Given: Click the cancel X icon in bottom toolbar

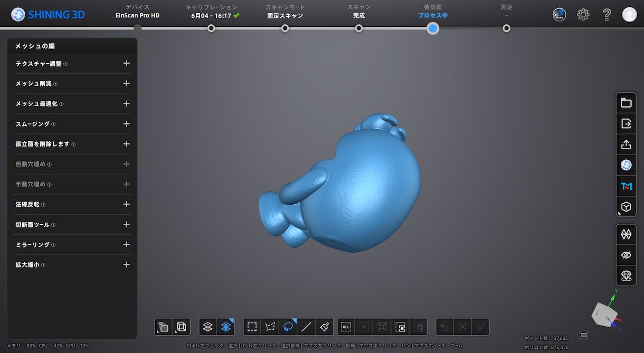Looking at the screenshot, I should [x=463, y=327].
